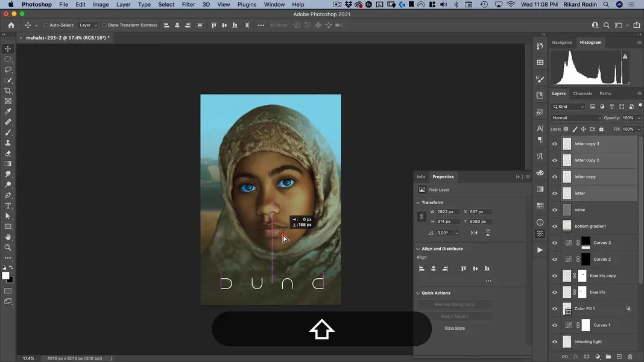
Task: Select the Elliptical Marquee tool
Action: pyautogui.click(x=8, y=59)
